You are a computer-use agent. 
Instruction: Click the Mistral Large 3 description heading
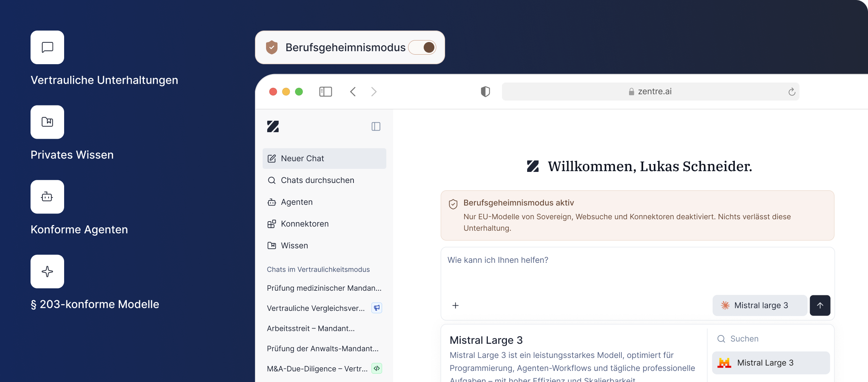(x=486, y=340)
